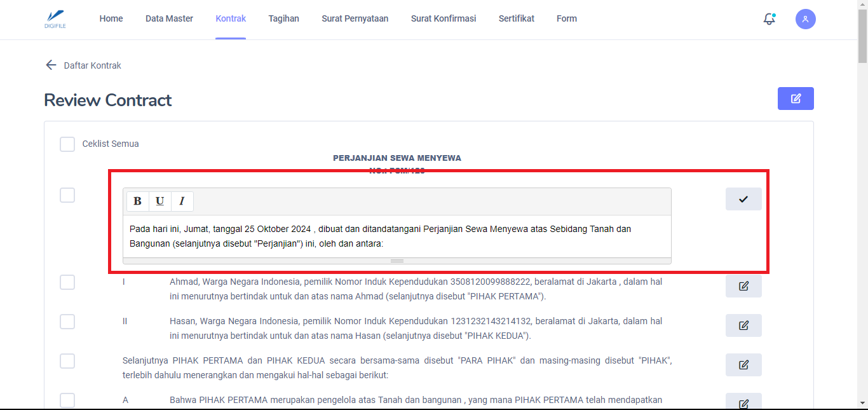The image size is (868, 410).
Task: Click the blue edit contract button
Action: (x=796, y=99)
